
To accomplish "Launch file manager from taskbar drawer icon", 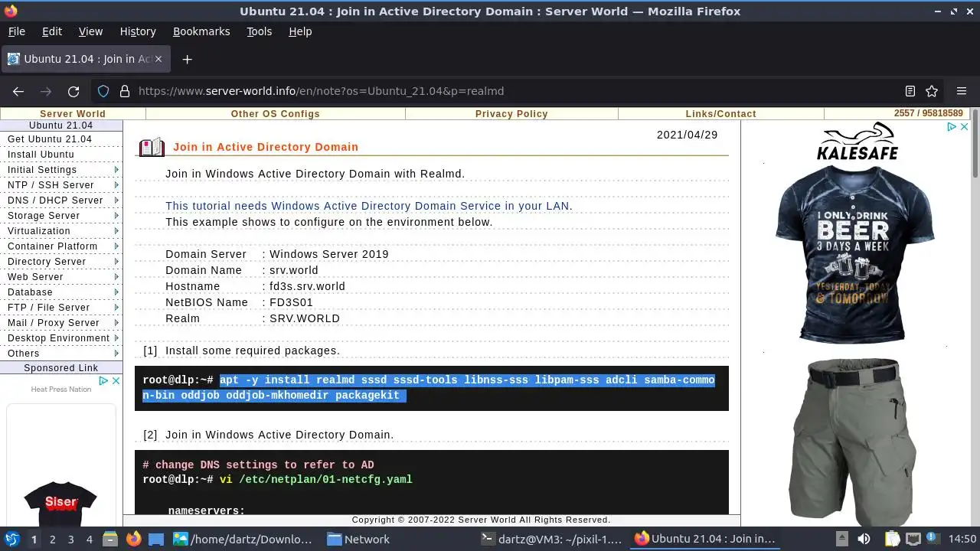I will pos(109,539).
